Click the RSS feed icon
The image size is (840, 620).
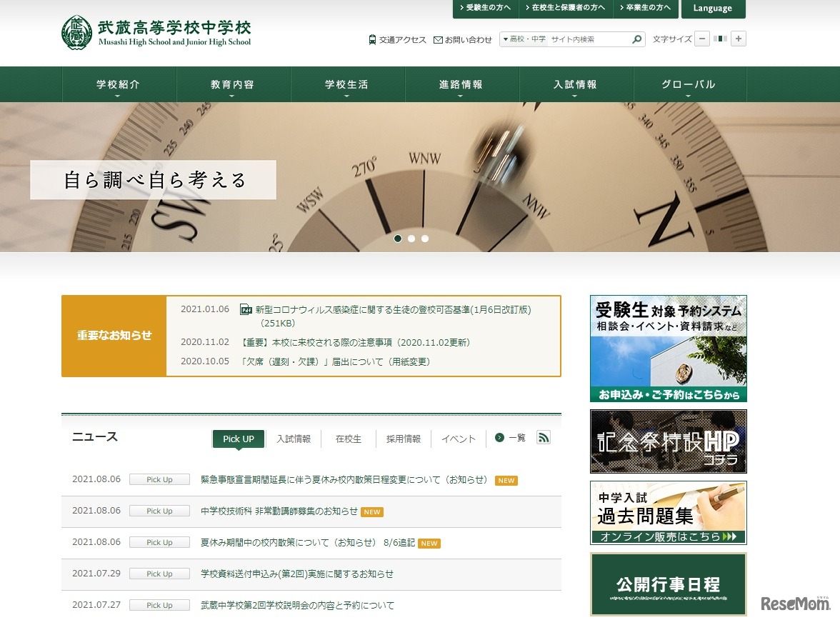544,437
